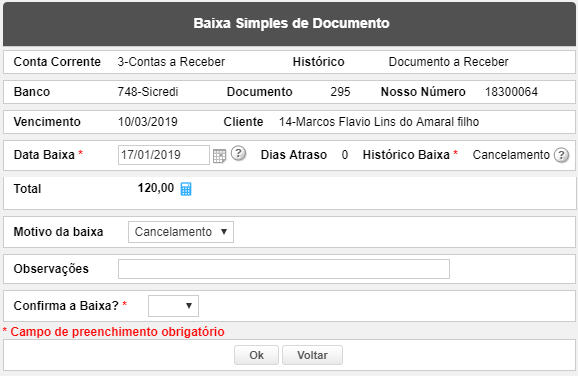Click the Total amount 120,00
Viewport: 578px width, 376px height.
[x=156, y=188]
